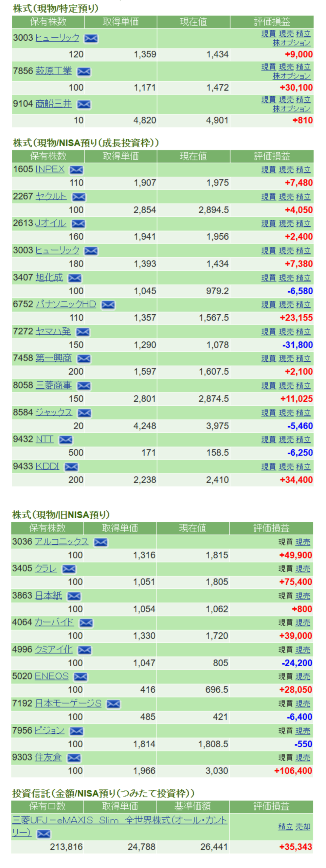The image size is (326, 868).
Task: Click the envelope icon next to 6752 パナソニックHD
Action: [x=108, y=305]
